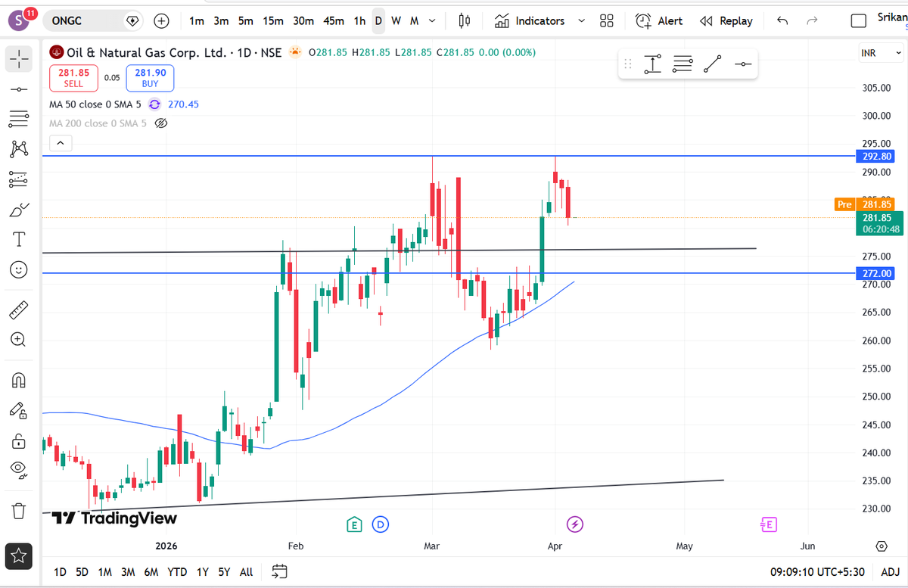Redo the chart action

[x=812, y=21]
